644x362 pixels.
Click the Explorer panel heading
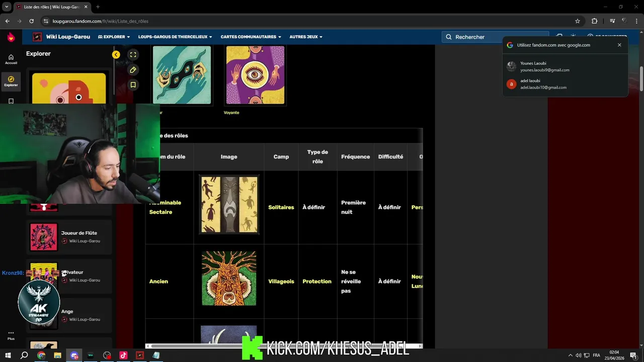coord(38,54)
